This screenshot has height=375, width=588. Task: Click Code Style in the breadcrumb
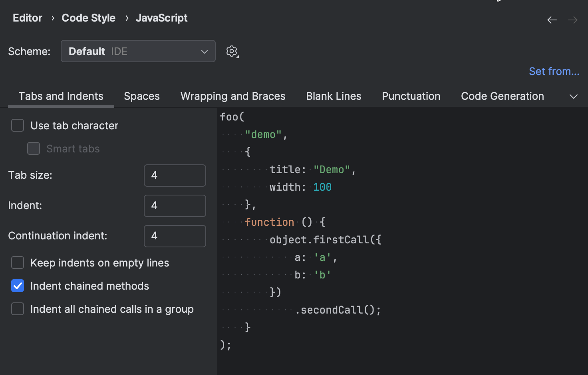[x=88, y=18]
